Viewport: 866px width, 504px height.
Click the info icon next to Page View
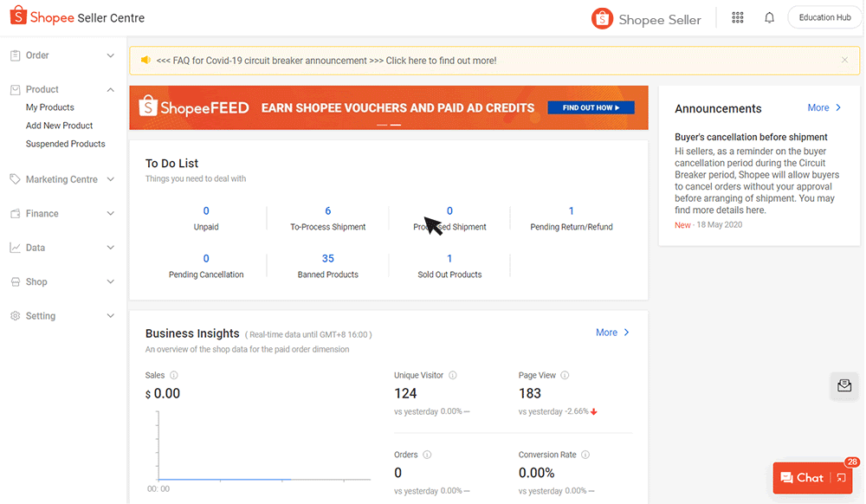(565, 375)
